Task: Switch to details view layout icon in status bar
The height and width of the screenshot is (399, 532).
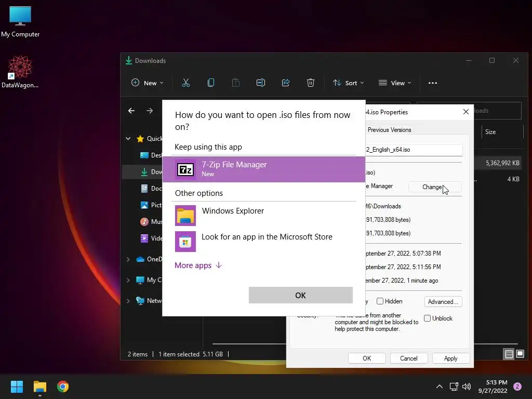Action: pos(509,354)
